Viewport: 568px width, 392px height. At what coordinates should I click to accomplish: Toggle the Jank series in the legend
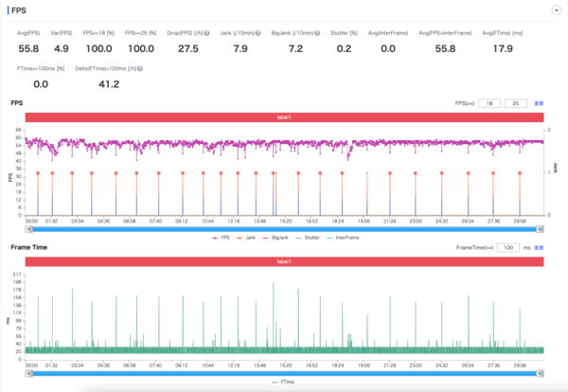[x=246, y=238]
